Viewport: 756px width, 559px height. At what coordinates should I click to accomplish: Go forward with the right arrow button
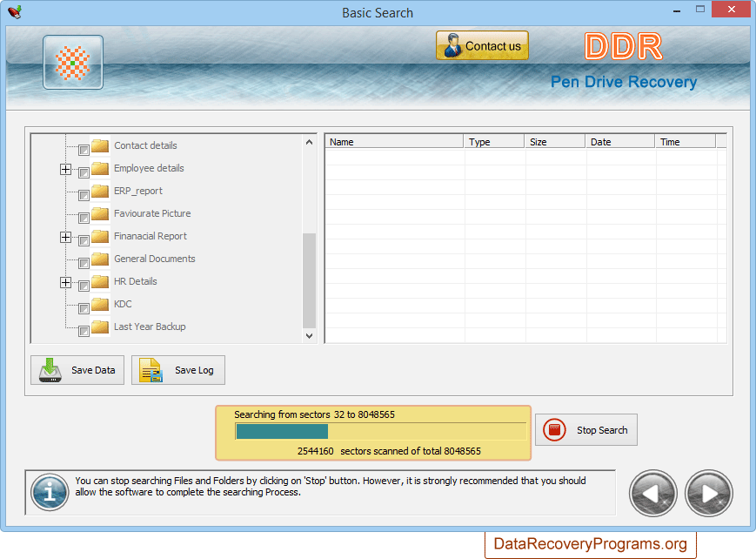[x=709, y=494]
